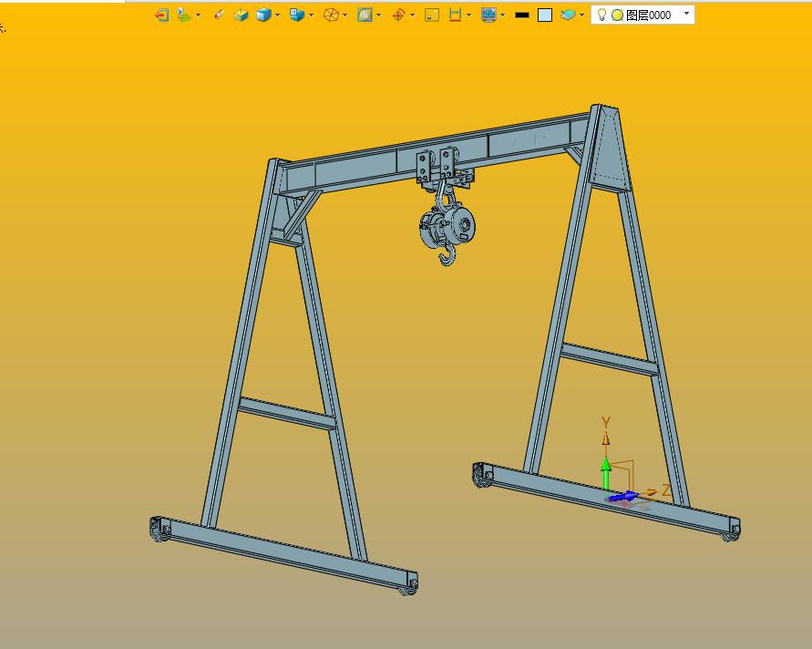Click the distance measure dimension icon
This screenshot has width=812, height=649.
tap(455, 15)
